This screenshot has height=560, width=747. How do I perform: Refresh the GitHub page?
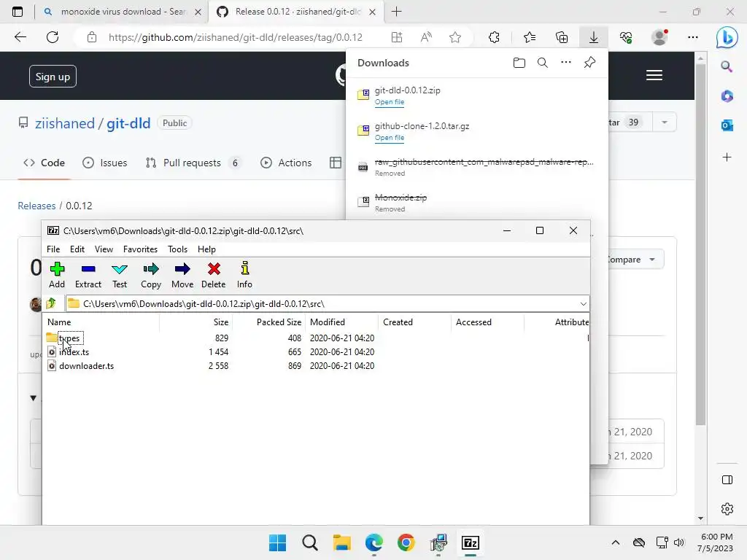pyautogui.click(x=53, y=37)
